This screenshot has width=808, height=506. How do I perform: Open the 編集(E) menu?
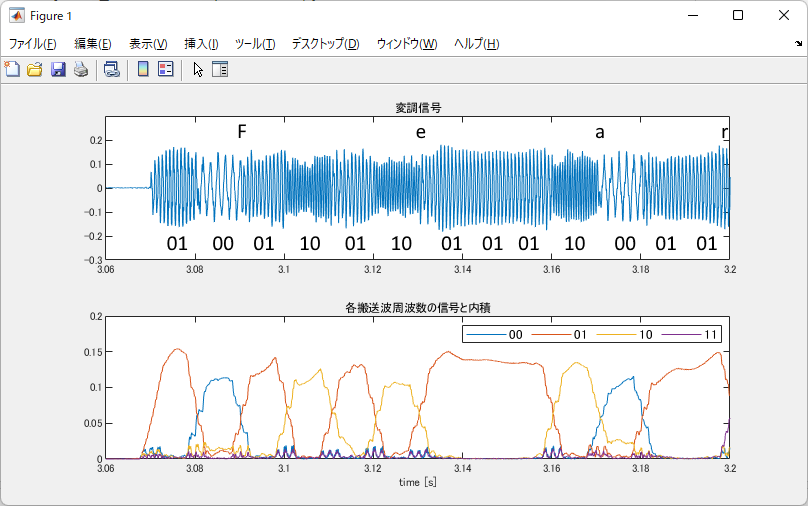(93, 44)
